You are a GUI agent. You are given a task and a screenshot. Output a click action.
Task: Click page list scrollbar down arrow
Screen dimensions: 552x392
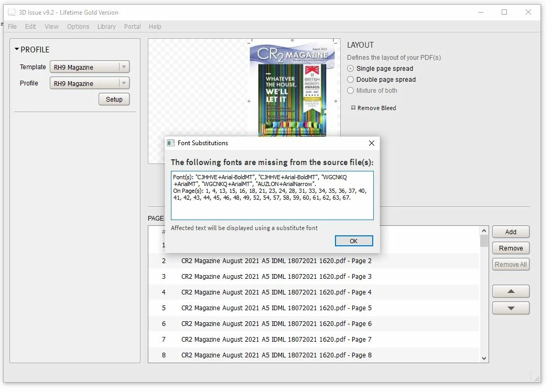click(x=484, y=358)
